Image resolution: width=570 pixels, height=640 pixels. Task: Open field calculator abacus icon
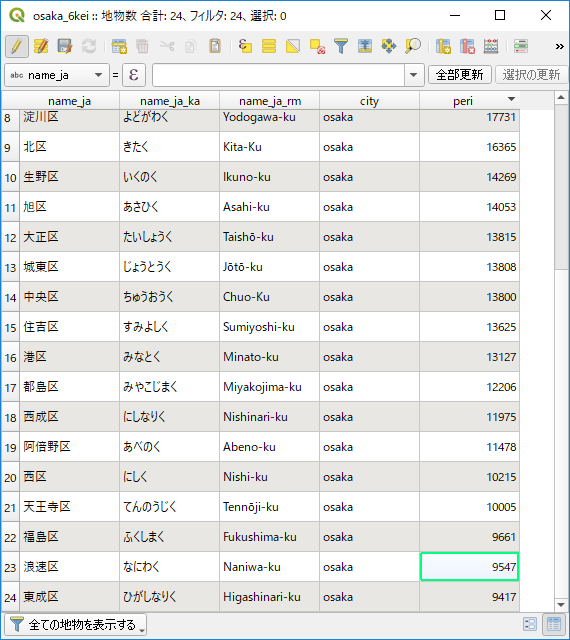point(491,46)
